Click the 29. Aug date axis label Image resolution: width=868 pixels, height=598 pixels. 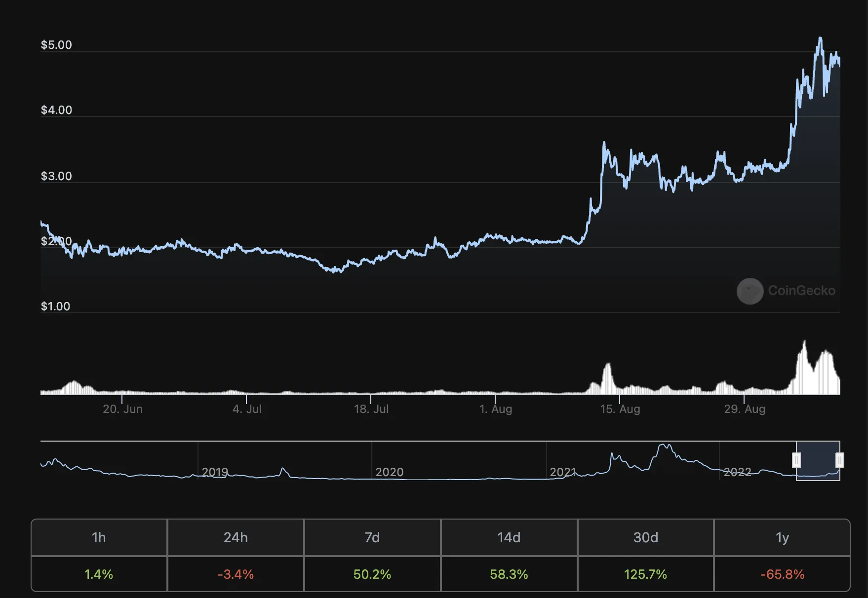(x=745, y=409)
